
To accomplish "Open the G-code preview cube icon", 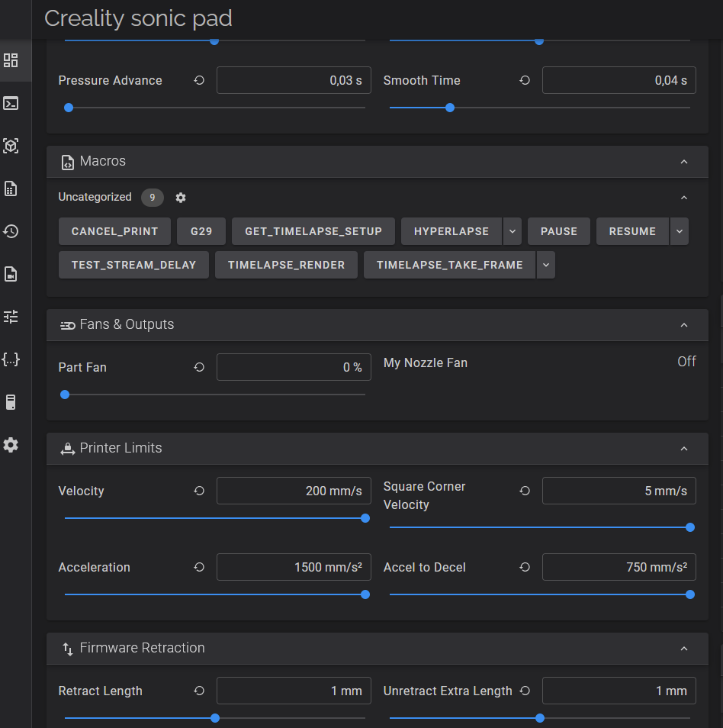I will [11, 146].
